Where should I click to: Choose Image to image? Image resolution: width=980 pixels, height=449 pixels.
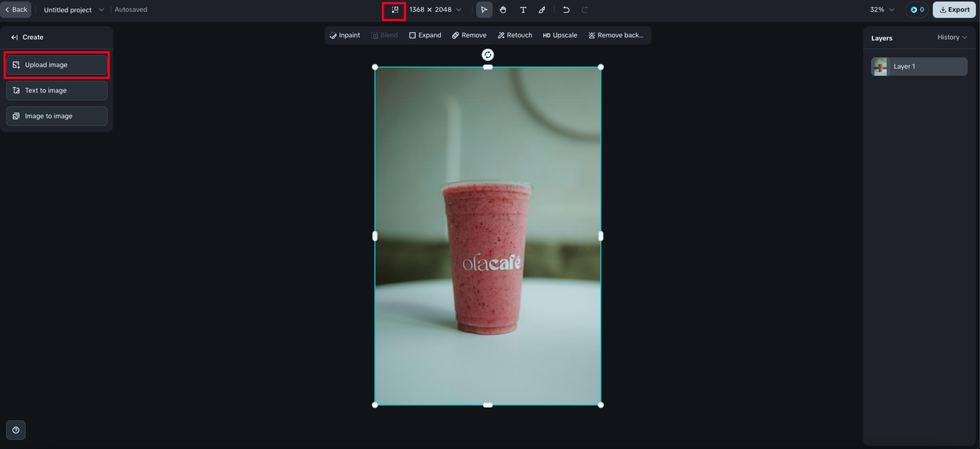coord(57,116)
